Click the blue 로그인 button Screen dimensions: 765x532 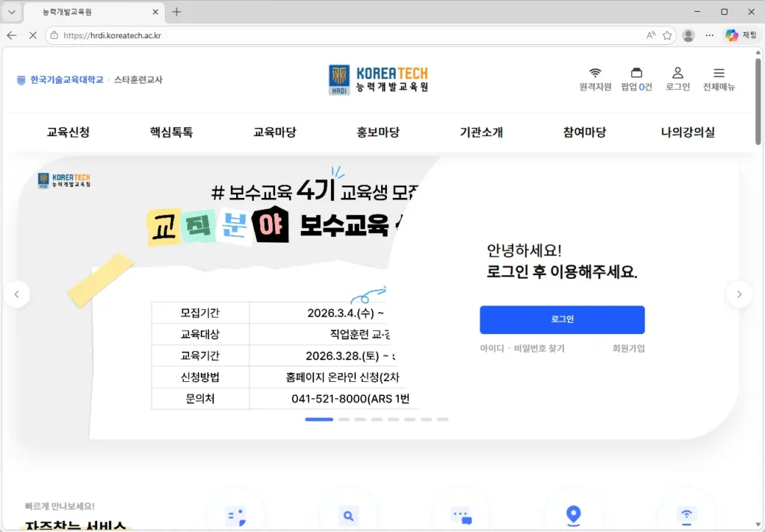[562, 319]
